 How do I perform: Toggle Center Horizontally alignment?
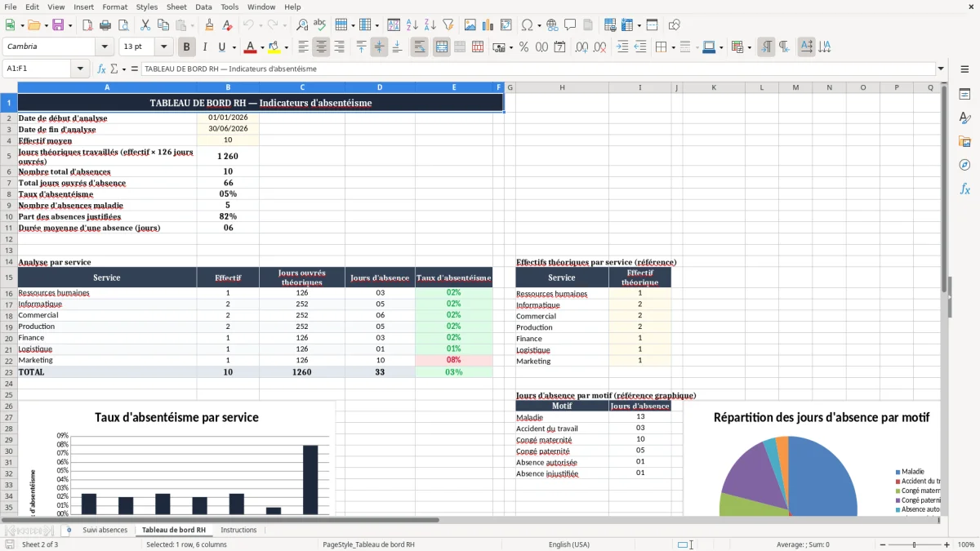coord(321,47)
